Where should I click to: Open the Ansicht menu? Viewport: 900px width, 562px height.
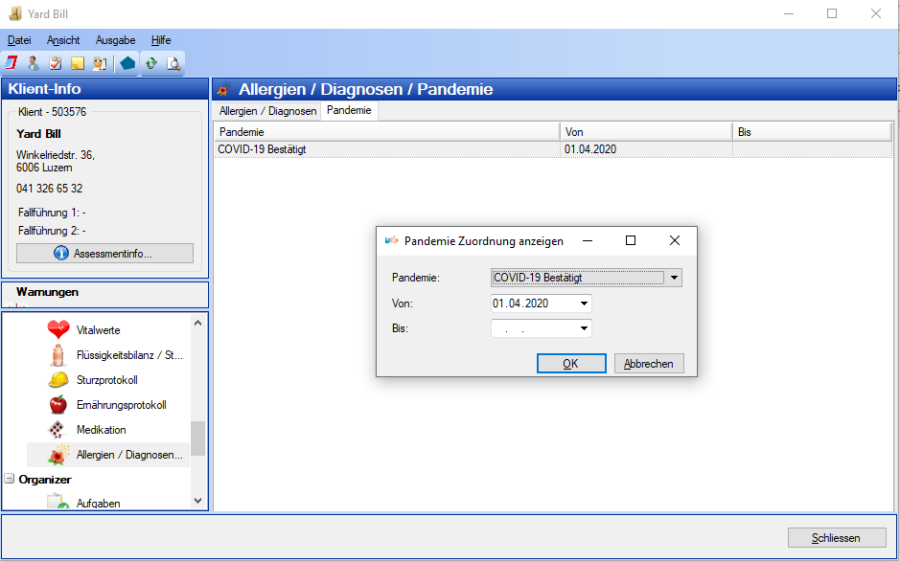[x=63, y=40]
